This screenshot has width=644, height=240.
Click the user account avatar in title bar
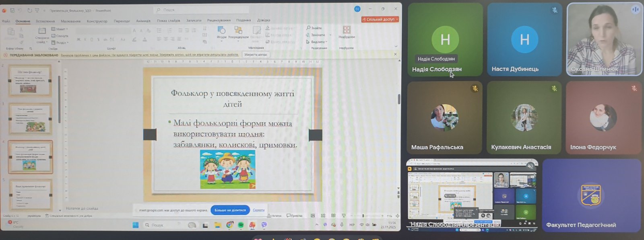[357, 9]
